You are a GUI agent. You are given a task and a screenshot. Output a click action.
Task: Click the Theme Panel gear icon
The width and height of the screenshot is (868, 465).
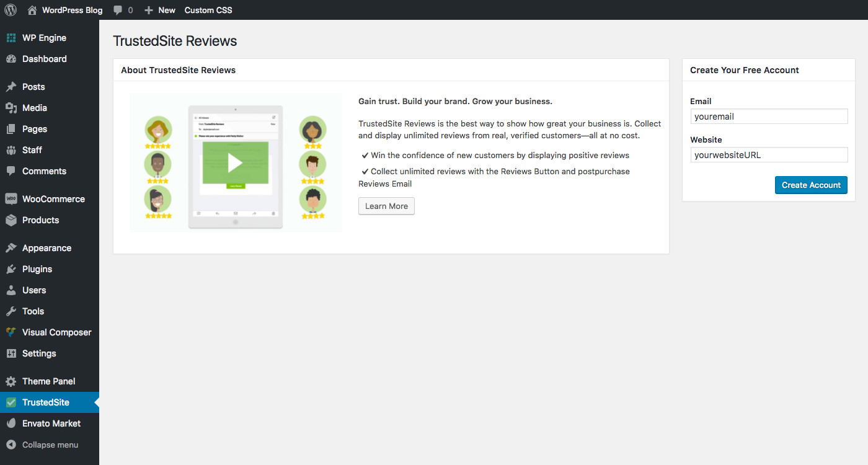(11, 381)
